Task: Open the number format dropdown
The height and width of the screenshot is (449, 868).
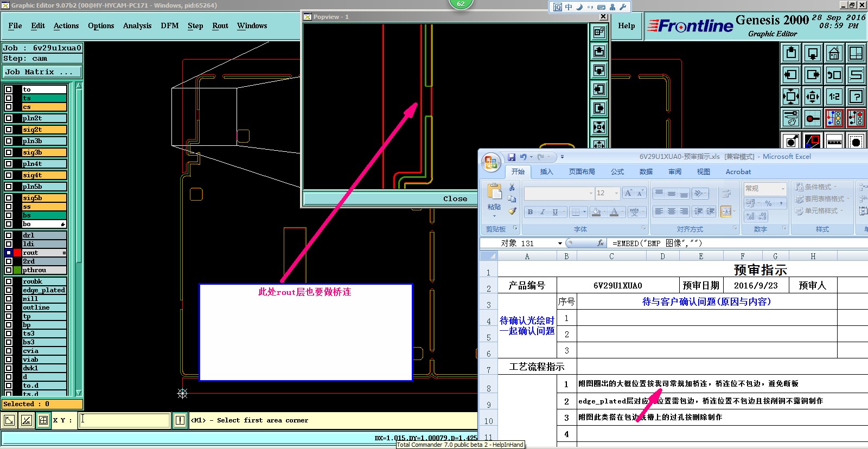Action: click(783, 188)
